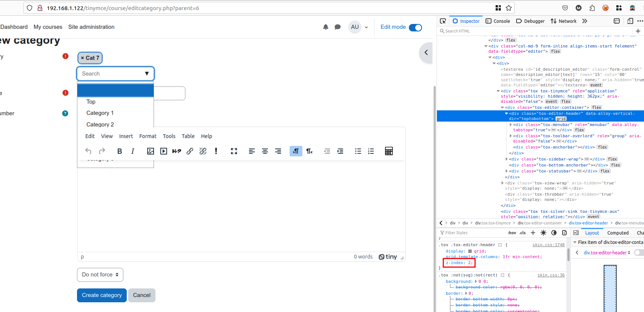
Task: Toggle :hov pseudo-class panel
Action: coord(512,233)
